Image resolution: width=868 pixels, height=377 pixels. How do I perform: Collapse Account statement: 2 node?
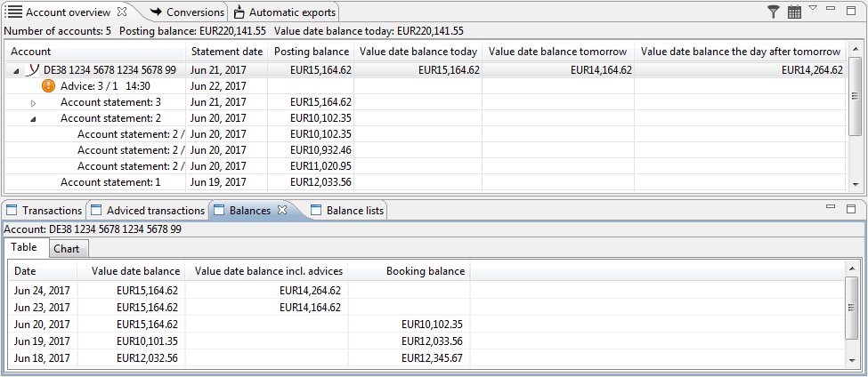[33, 119]
